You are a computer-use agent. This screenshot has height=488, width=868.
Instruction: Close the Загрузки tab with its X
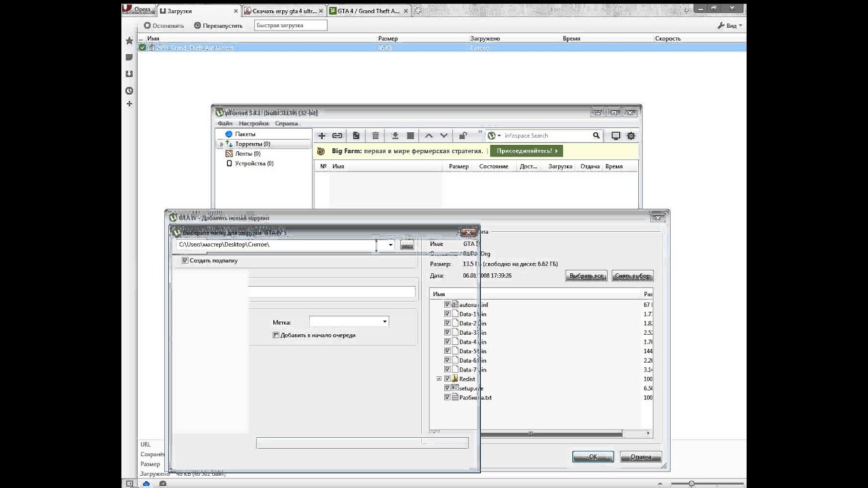pyautogui.click(x=235, y=11)
